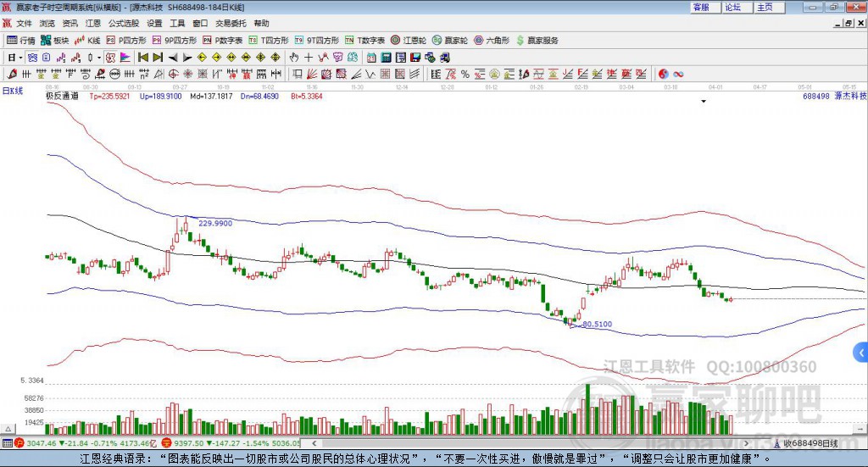Click the floppy disk save icon
The width and height of the screenshot is (868, 467).
coord(415,58)
